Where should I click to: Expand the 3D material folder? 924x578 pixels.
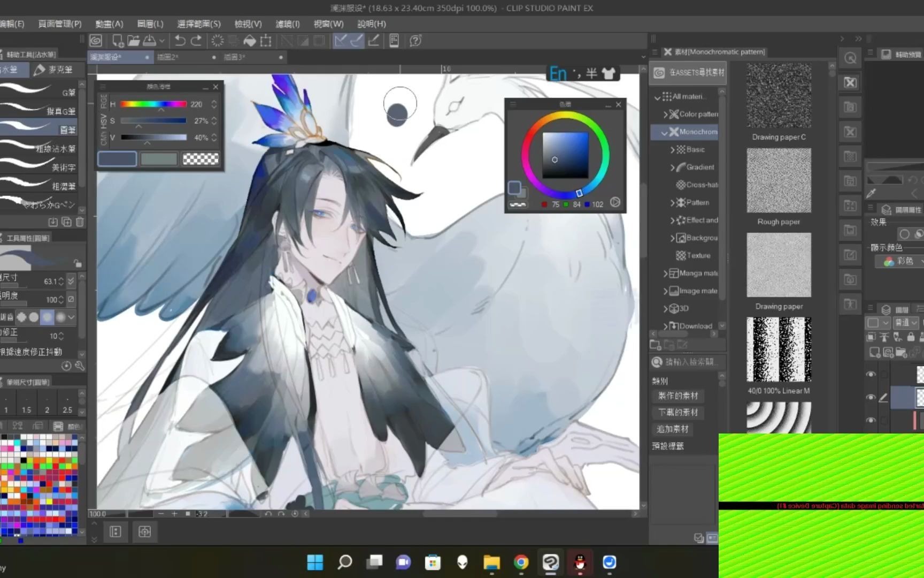click(x=666, y=309)
